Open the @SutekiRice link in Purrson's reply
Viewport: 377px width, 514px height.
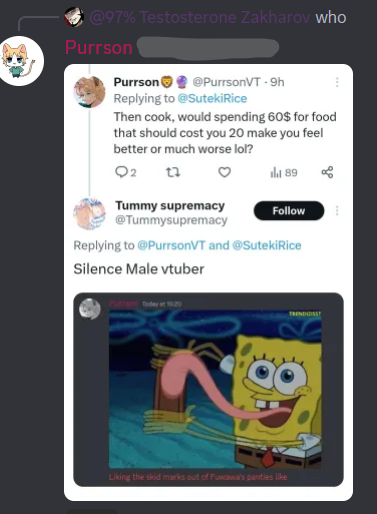click(x=212, y=98)
